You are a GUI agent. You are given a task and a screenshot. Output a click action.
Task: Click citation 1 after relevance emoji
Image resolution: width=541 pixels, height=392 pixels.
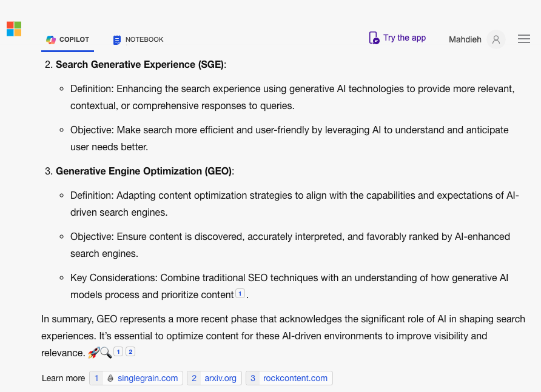[118, 351]
